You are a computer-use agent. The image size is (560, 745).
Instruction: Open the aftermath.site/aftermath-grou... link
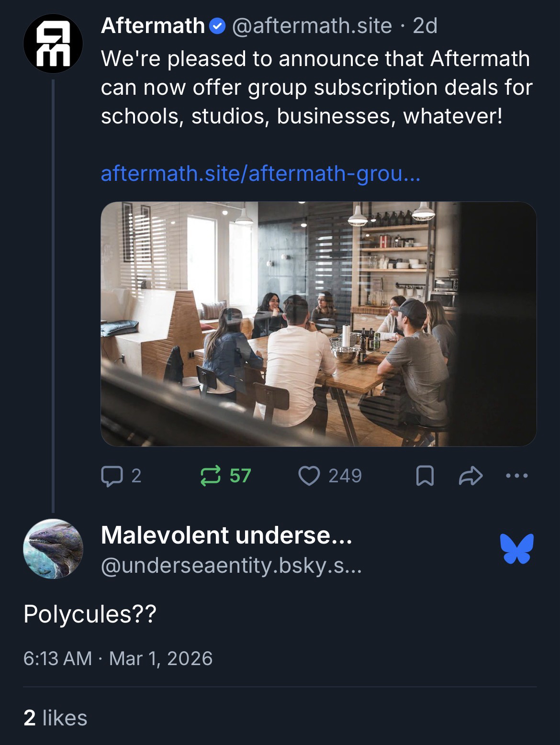260,173
